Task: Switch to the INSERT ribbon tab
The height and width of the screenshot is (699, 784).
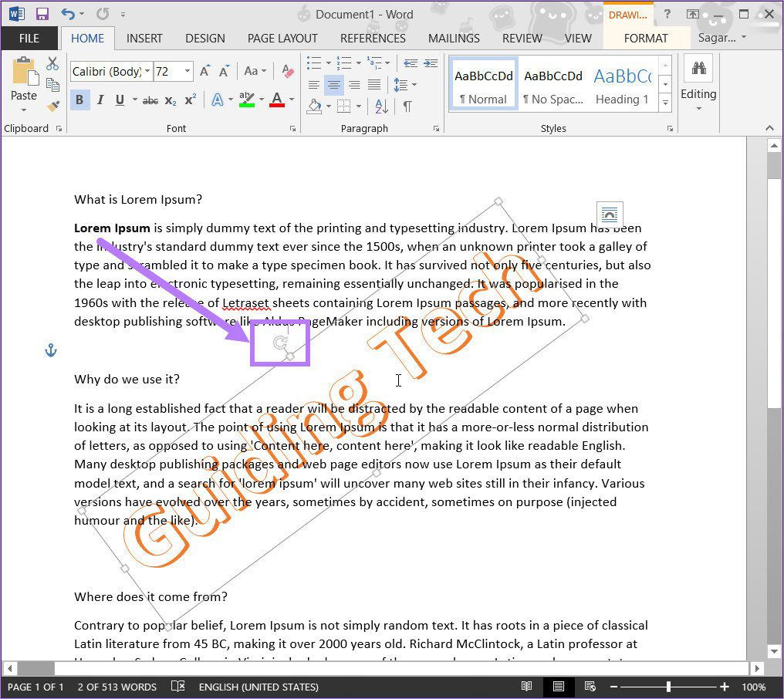Action: 144,39
